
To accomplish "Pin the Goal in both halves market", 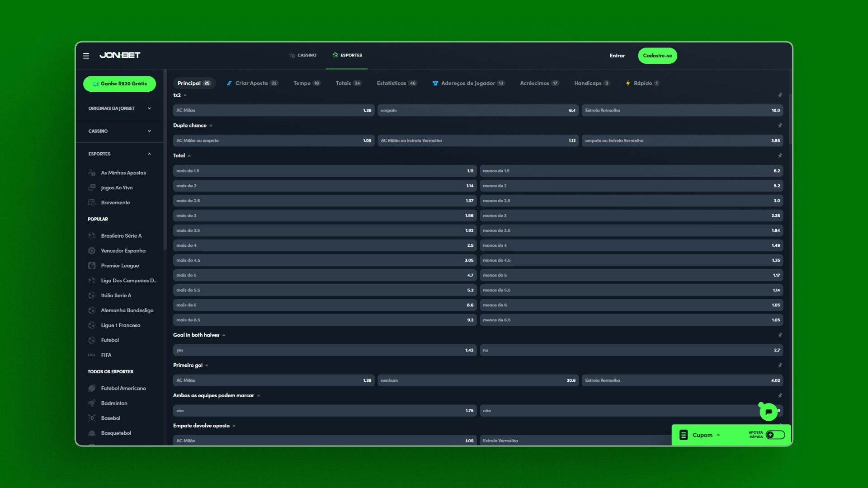I will click(780, 335).
